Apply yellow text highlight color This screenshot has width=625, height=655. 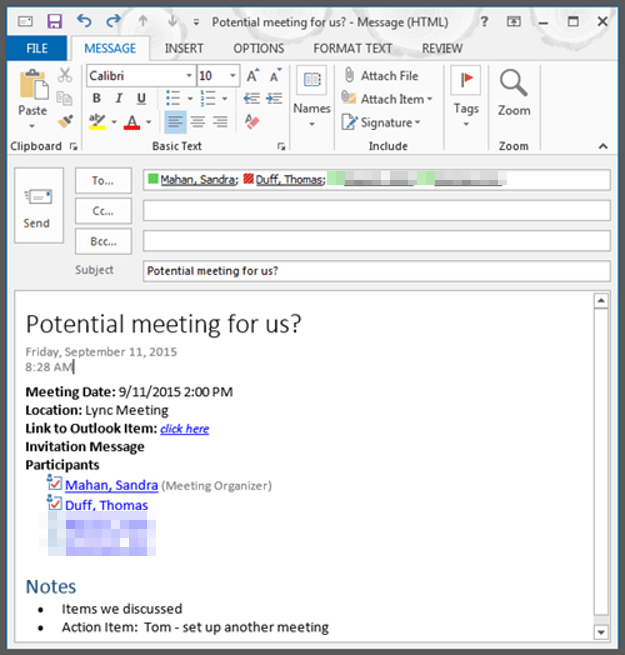click(97, 122)
